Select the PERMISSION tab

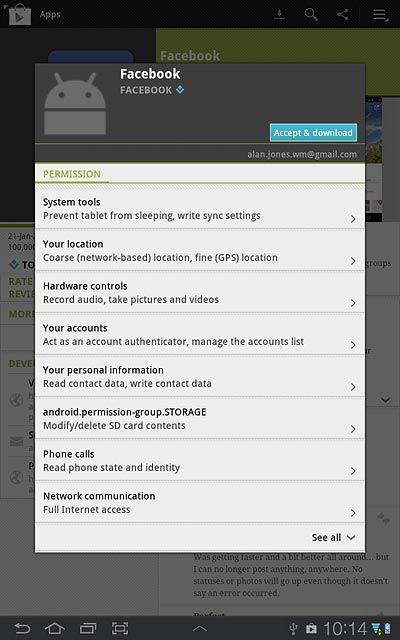point(72,174)
